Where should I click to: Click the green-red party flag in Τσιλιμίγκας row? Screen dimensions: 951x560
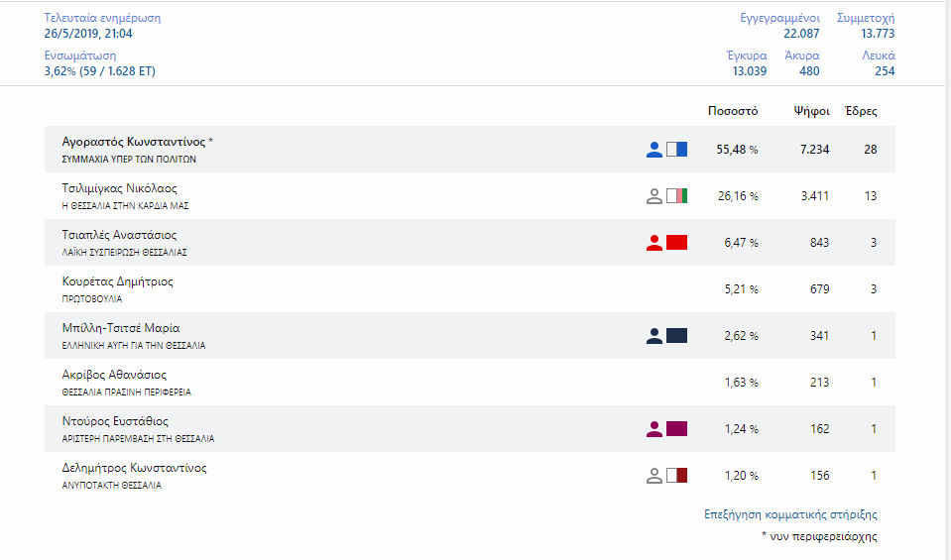point(676,196)
